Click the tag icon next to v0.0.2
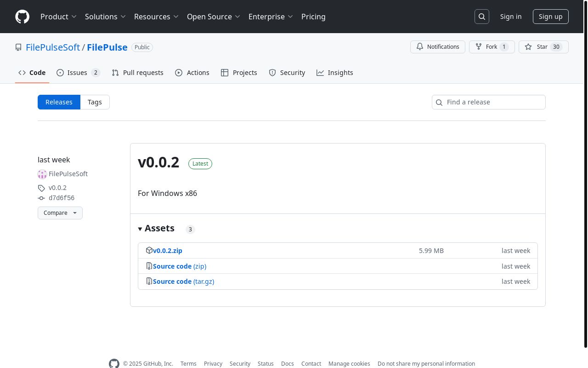This screenshot has width=588, height=368. pyautogui.click(x=41, y=188)
